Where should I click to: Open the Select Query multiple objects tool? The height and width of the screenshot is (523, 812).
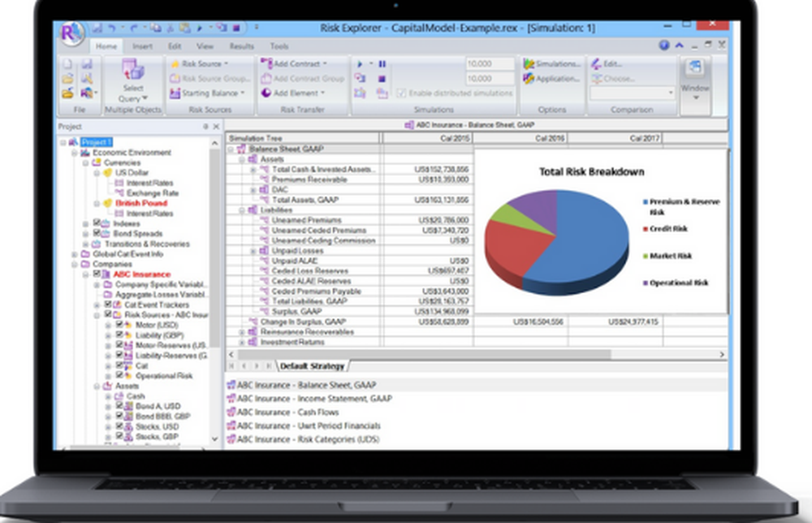pos(133,80)
